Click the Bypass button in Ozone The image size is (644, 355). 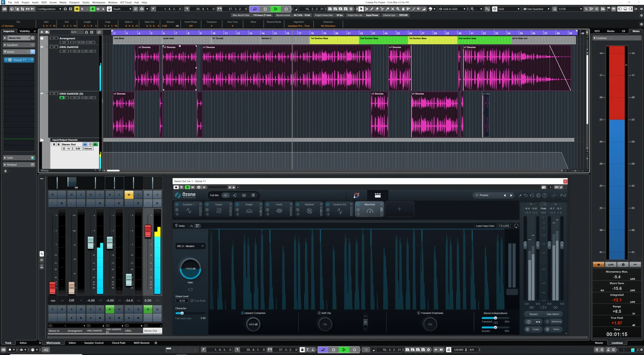coord(533,314)
